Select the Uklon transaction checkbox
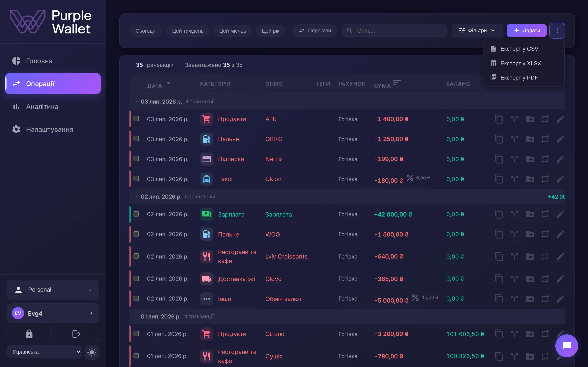The image size is (588, 367). point(136,179)
